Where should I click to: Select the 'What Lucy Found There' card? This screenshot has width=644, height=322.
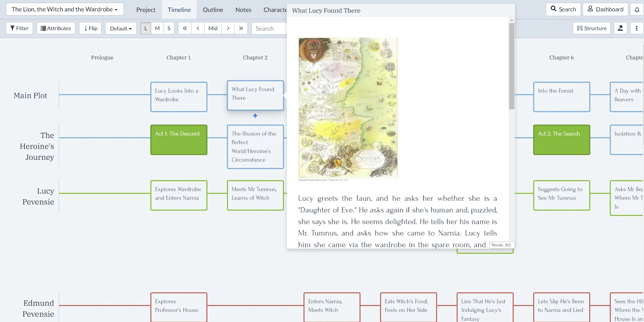(255, 95)
